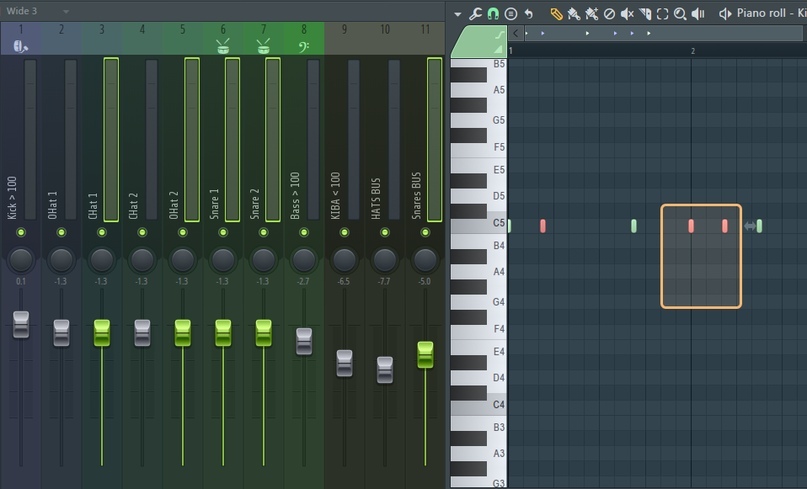Image resolution: width=807 pixels, height=489 pixels.
Task: Select mixer track 8 with bass clef
Action: click(304, 38)
